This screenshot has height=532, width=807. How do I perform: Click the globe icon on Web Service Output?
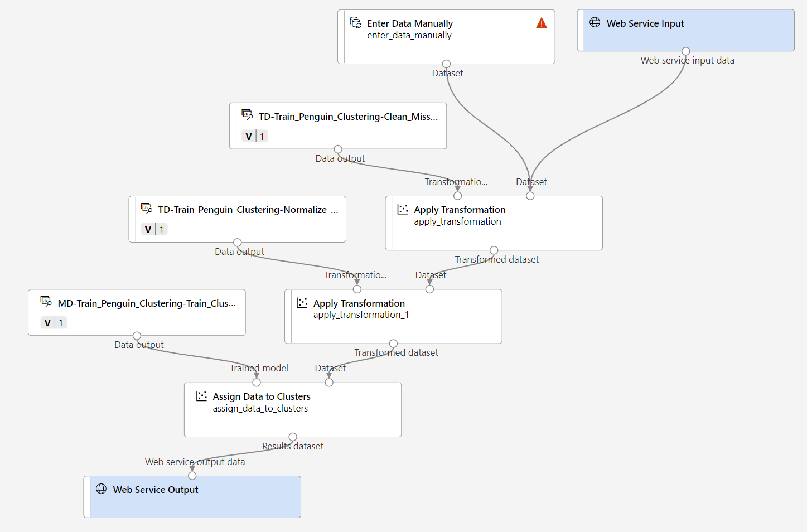tap(101, 489)
